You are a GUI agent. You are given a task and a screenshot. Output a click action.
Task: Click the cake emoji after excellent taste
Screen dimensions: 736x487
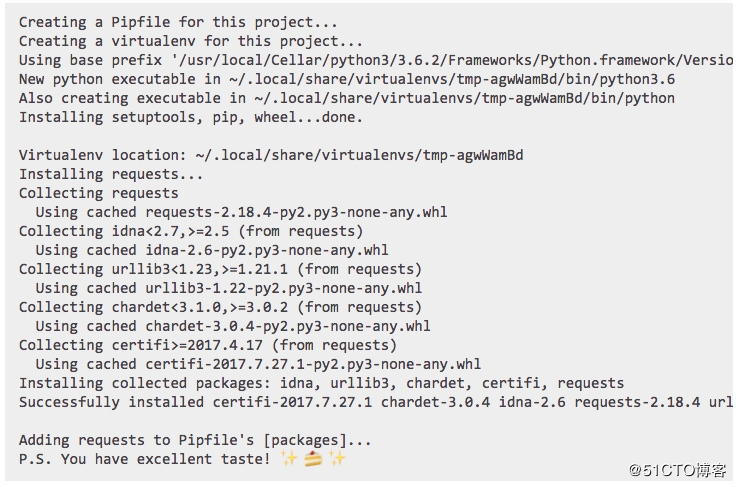pyautogui.click(x=313, y=459)
